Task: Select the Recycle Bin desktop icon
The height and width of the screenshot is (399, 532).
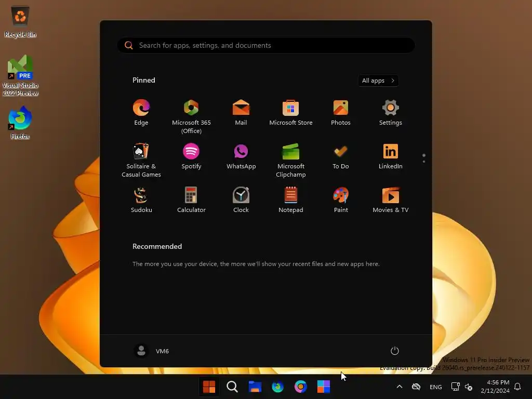Action: point(20,21)
